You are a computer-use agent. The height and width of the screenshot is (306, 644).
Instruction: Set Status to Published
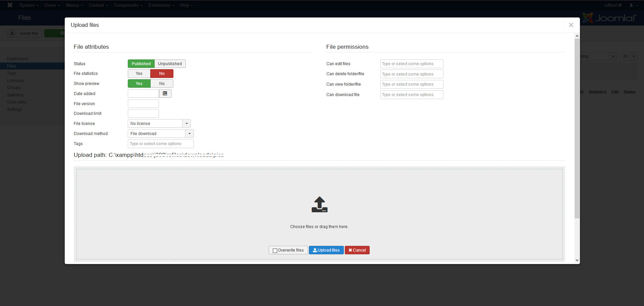point(141,63)
